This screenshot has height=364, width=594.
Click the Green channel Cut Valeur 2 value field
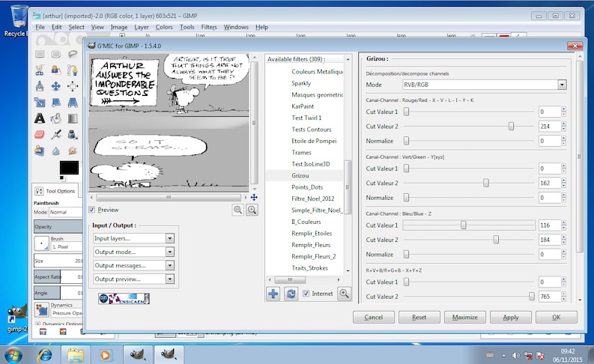coord(549,183)
